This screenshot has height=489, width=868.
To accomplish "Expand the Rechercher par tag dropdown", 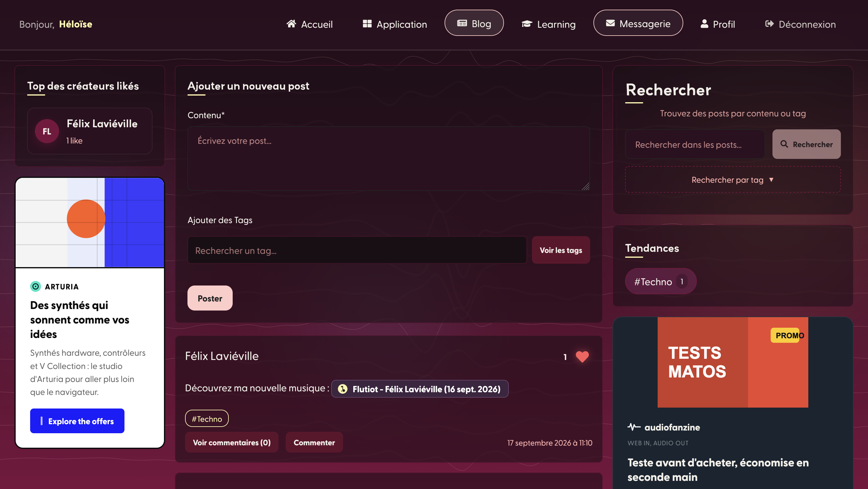I will pyautogui.click(x=733, y=180).
